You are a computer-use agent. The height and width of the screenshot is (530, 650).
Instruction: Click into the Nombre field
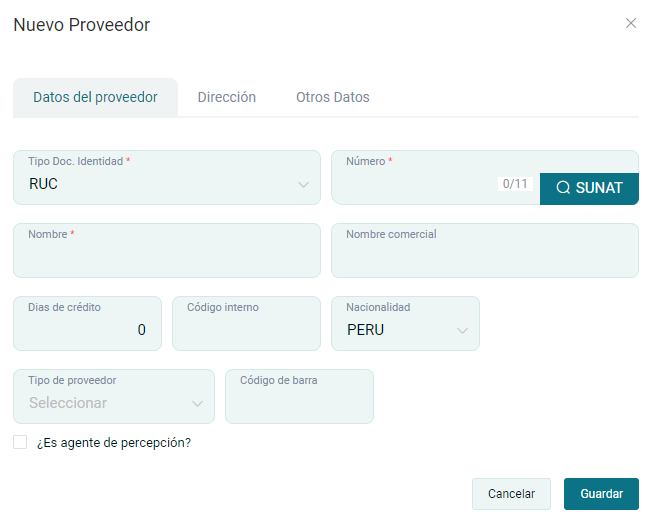point(166,258)
